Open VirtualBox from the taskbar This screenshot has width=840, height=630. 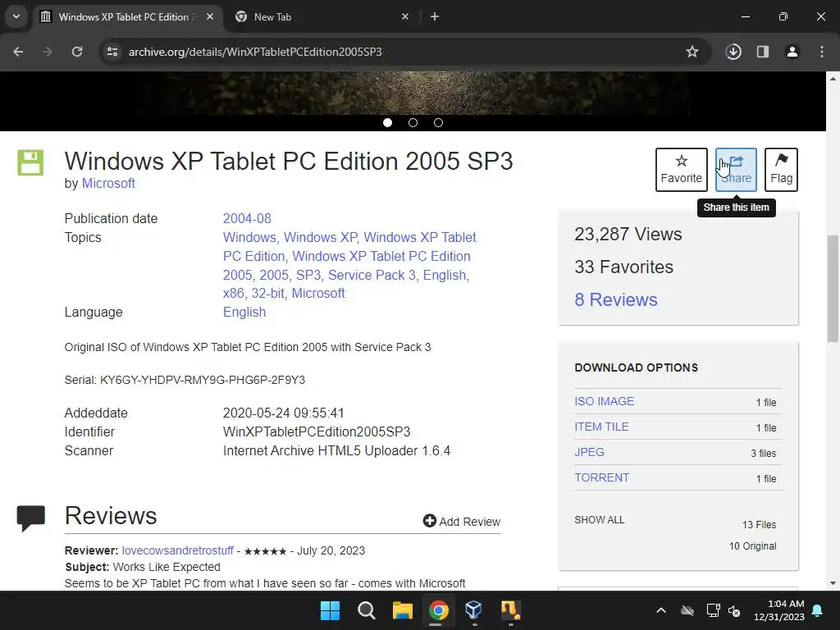click(474, 610)
